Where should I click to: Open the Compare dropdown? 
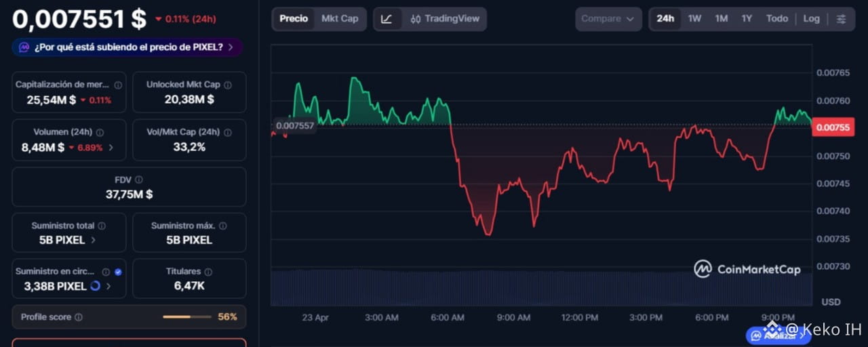coord(609,19)
